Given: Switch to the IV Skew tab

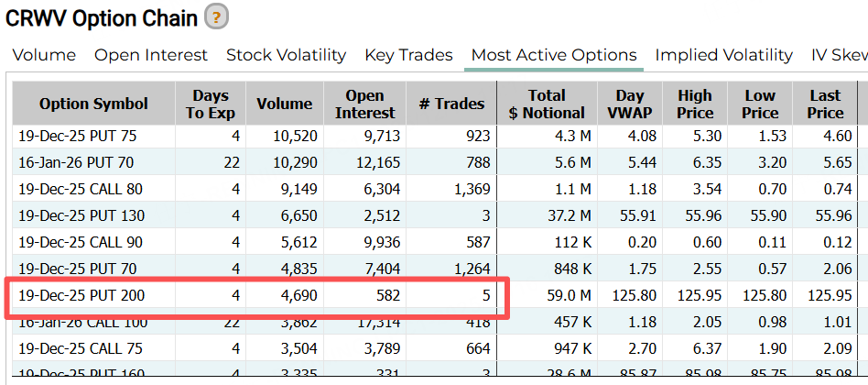Looking at the screenshot, I should coord(839,55).
